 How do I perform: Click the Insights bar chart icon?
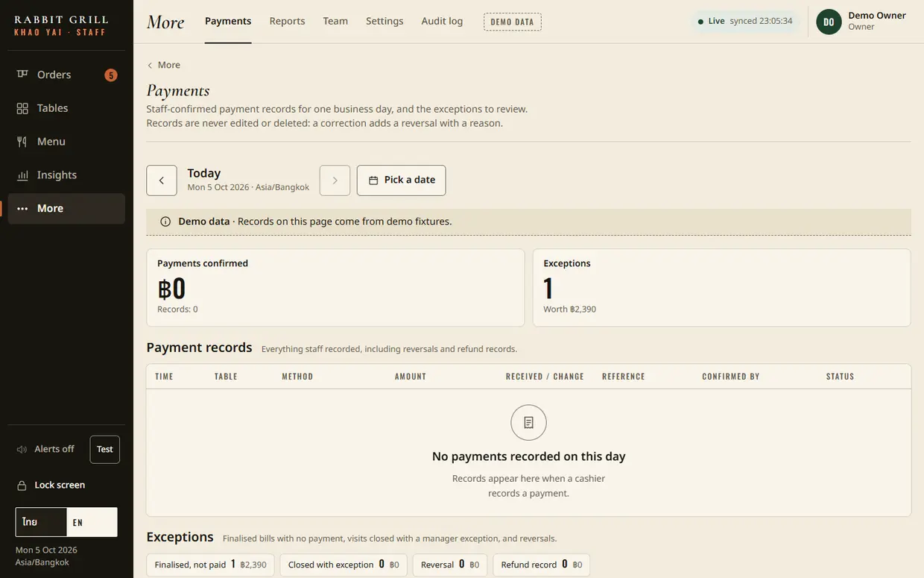[22, 175]
